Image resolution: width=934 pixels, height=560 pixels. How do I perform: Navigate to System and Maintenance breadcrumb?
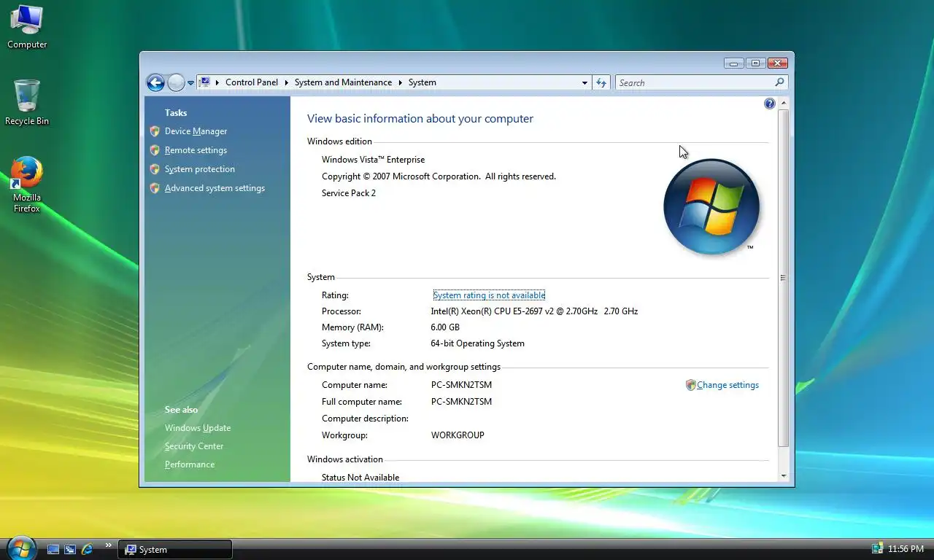click(343, 82)
